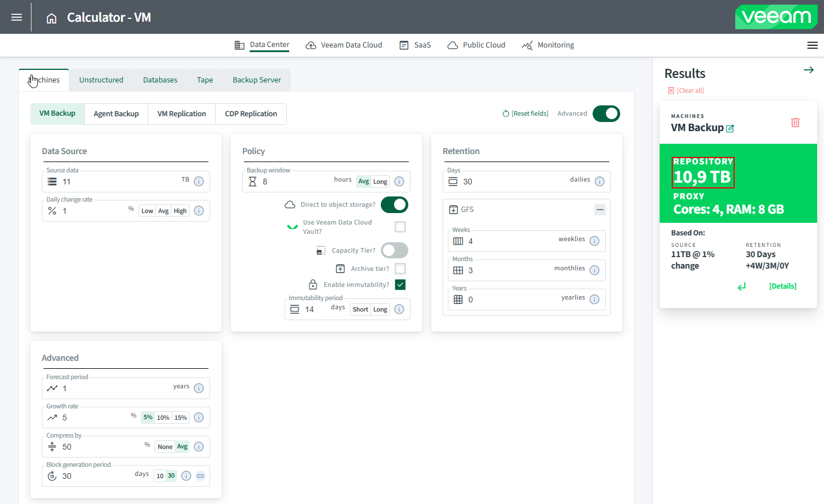Screen dimensions: 824x504
Task: Click the Veeam logo
Action: click(776, 17)
